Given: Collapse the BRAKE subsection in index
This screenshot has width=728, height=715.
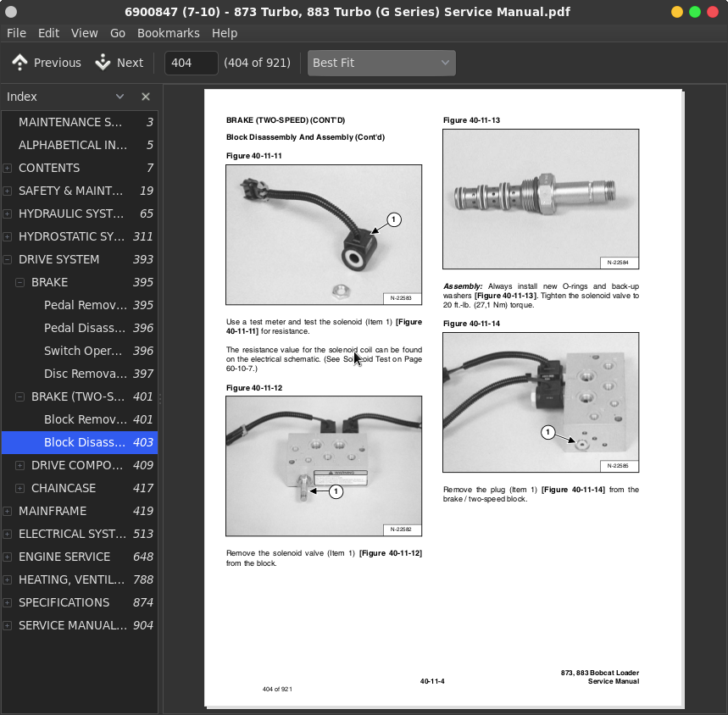Looking at the screenshot, I should [20, 282].
